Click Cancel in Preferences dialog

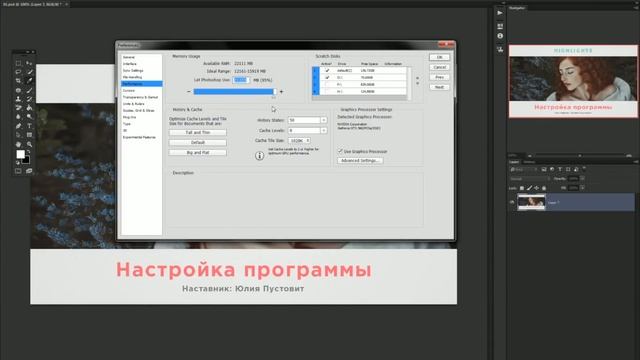tap(439, 67)
